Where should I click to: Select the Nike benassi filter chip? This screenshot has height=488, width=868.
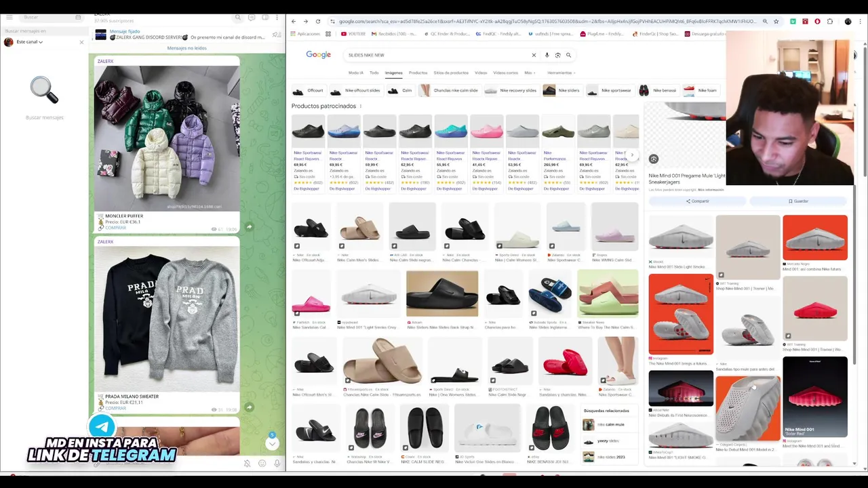pyautogui.click(x=658, y=90)
